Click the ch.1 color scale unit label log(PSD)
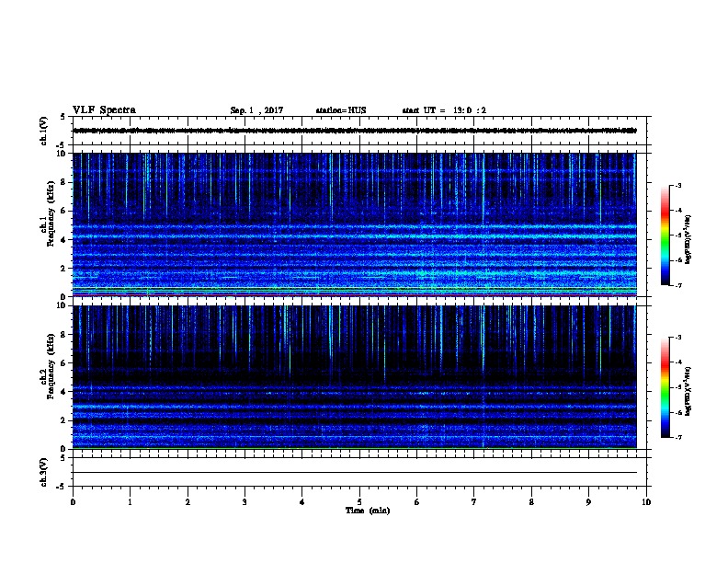The height and width of the screenshot is (563, 728). click(688, 239)
